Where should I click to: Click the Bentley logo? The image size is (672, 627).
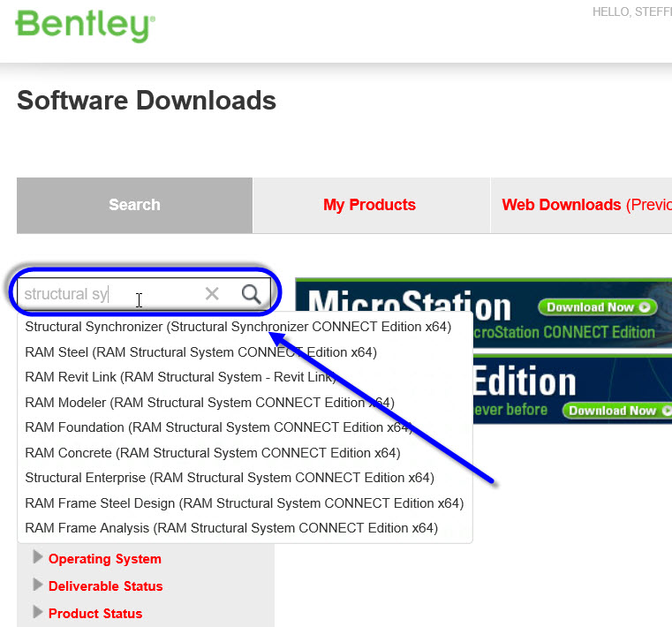[86, 26]
